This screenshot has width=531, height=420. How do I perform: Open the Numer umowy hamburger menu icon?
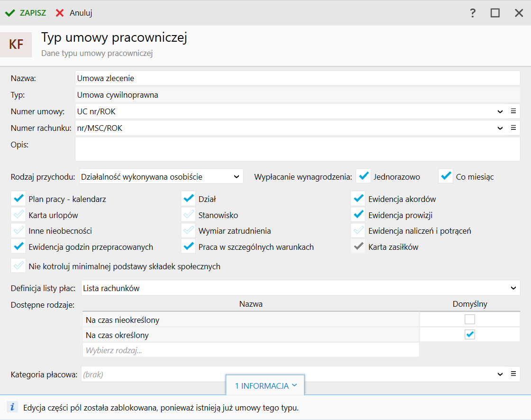coord(513,111)
